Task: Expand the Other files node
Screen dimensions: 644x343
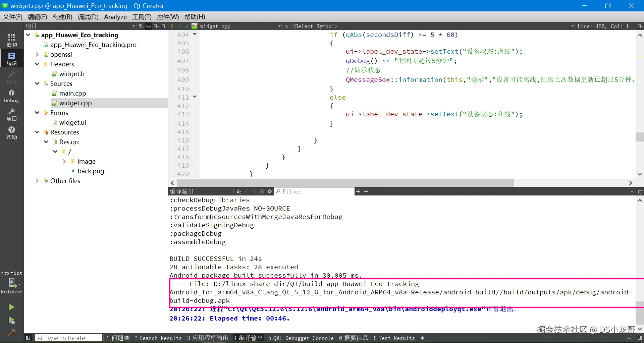Action: (37, 181)
